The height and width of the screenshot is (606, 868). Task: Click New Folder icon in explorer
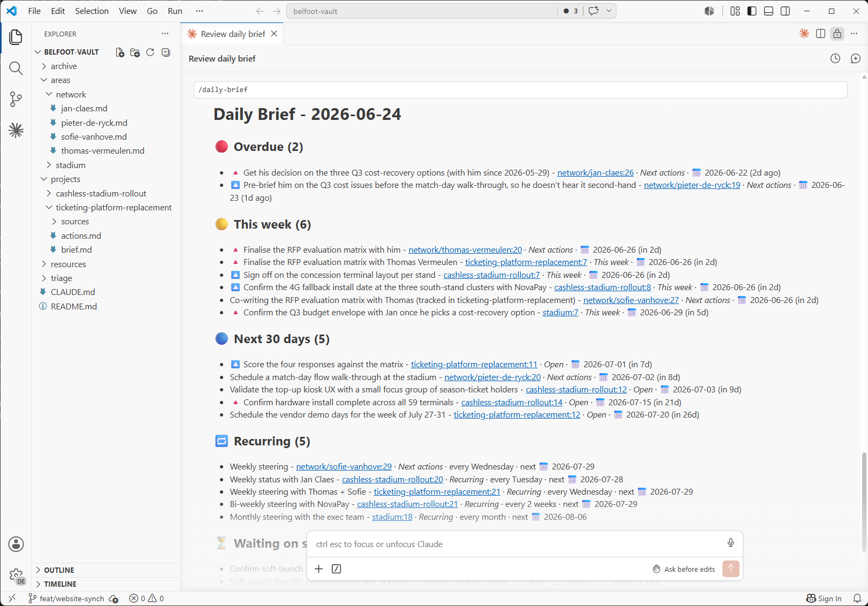click(135, 52)
